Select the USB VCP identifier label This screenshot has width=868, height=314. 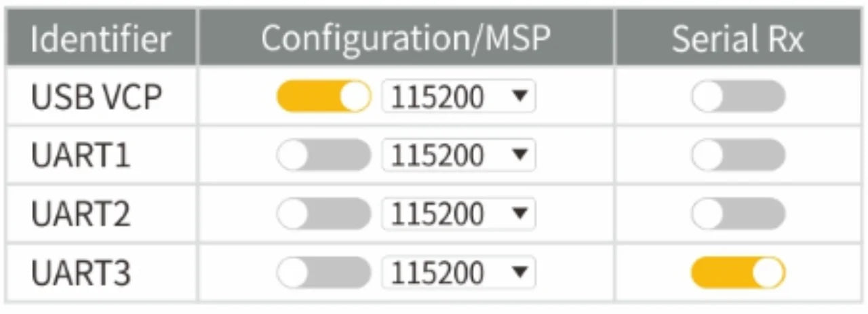pyautogui.click(x=96, y=98)
